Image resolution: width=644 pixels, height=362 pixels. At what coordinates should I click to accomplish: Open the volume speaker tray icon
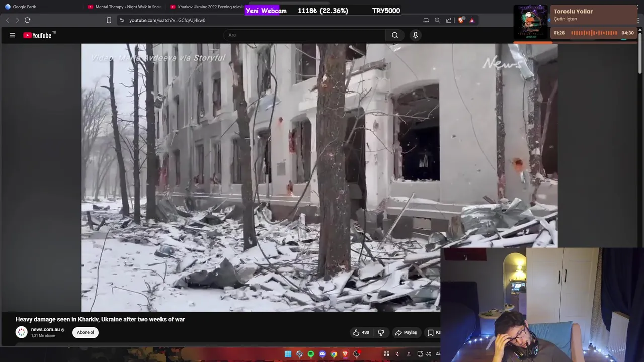point(428,354)
